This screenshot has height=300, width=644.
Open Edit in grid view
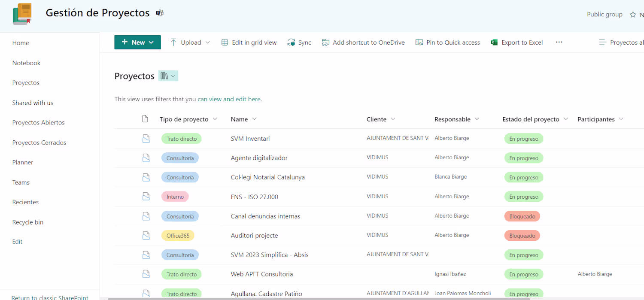pos(249,42)
